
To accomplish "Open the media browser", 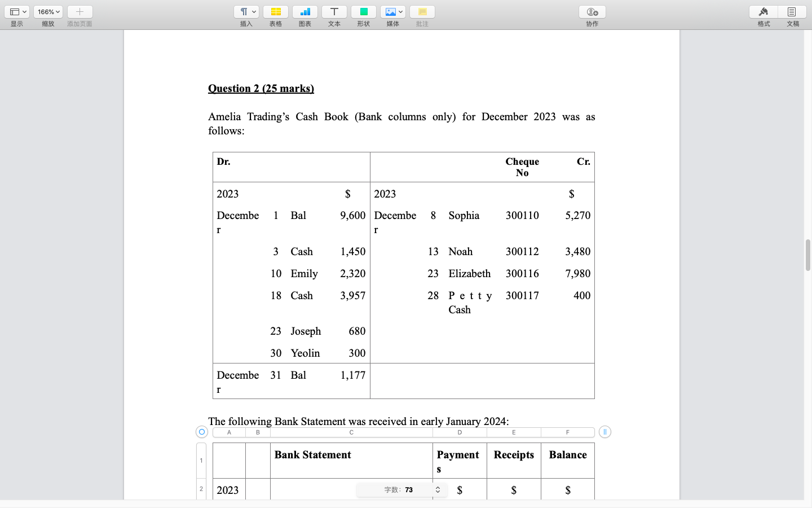I will coord(390,11).
